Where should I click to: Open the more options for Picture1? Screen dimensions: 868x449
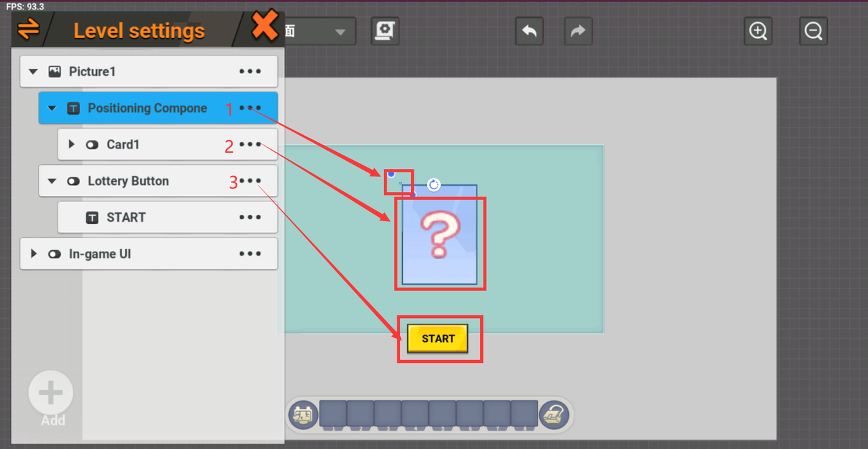click(x=250, y=71)
